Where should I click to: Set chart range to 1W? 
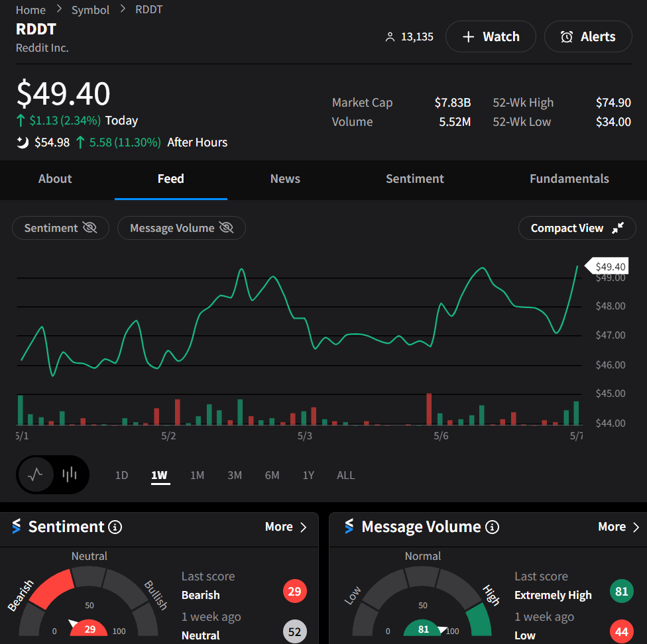159,475
